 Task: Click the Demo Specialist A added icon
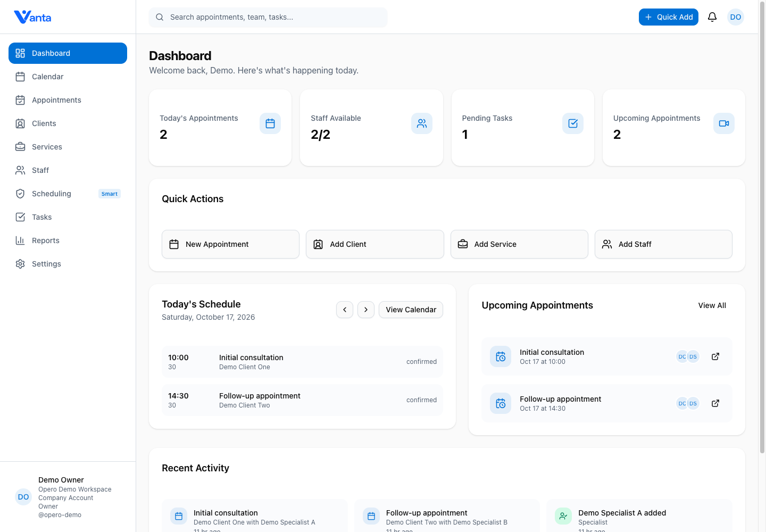[x=563, y=516]
